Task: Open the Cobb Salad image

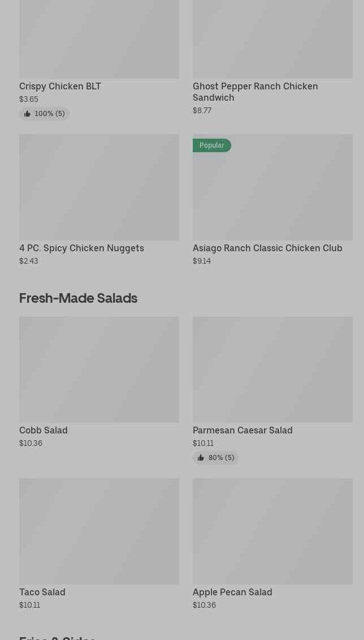Action: [99, 369]
